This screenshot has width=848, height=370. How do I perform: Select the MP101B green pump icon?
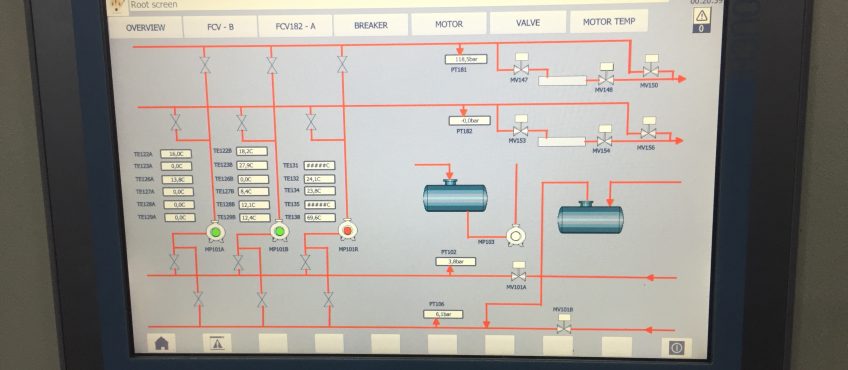(280, 232)
